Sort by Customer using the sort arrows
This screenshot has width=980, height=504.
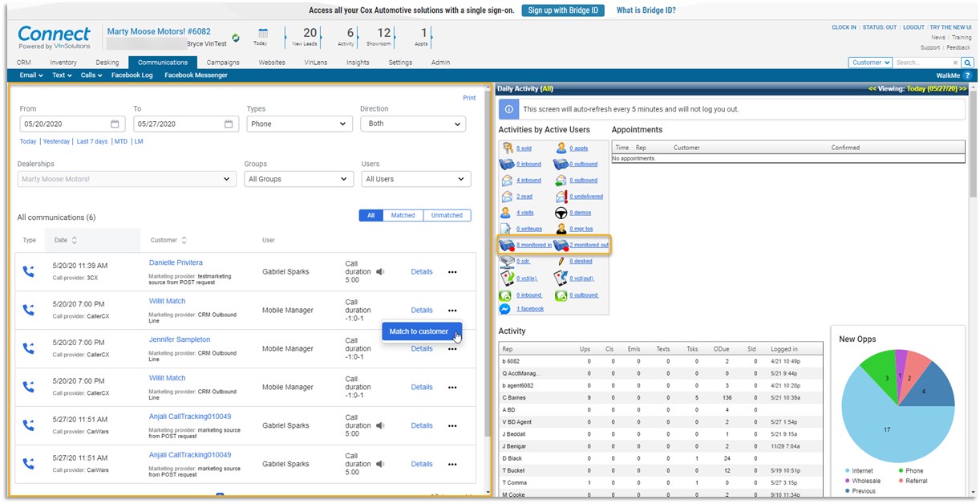(x=184, y=240)
